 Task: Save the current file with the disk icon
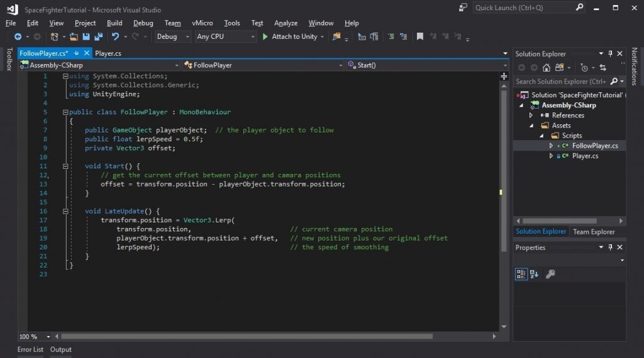86,36
